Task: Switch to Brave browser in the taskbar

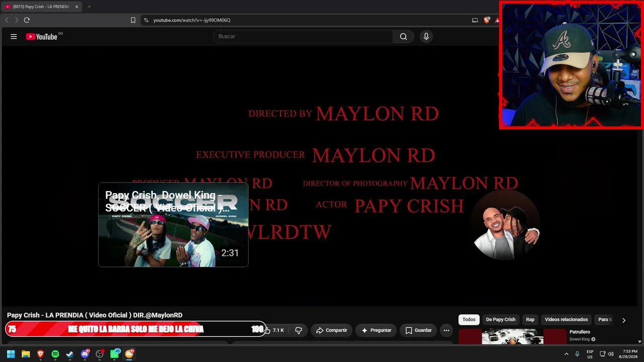Action: click(x=40, y=354)
